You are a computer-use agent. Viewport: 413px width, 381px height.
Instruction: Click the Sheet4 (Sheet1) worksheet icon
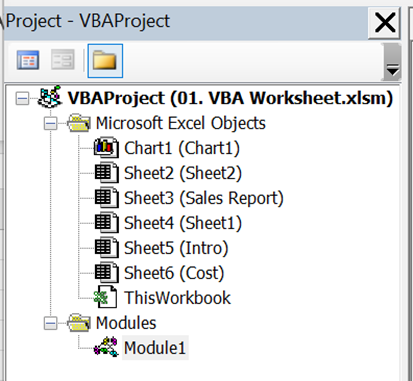106,223
